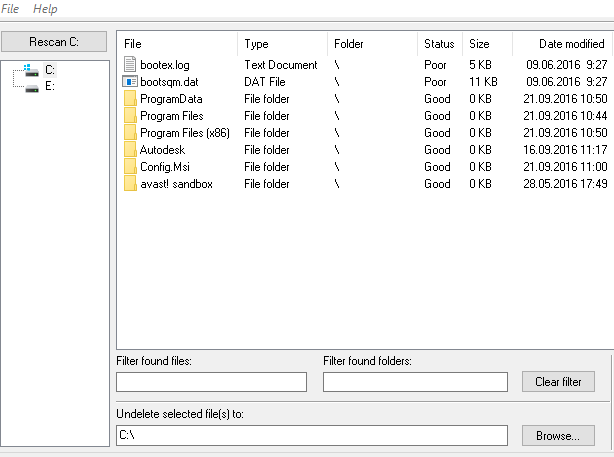Select the ProgramData row name

click(x=171, y=99)
